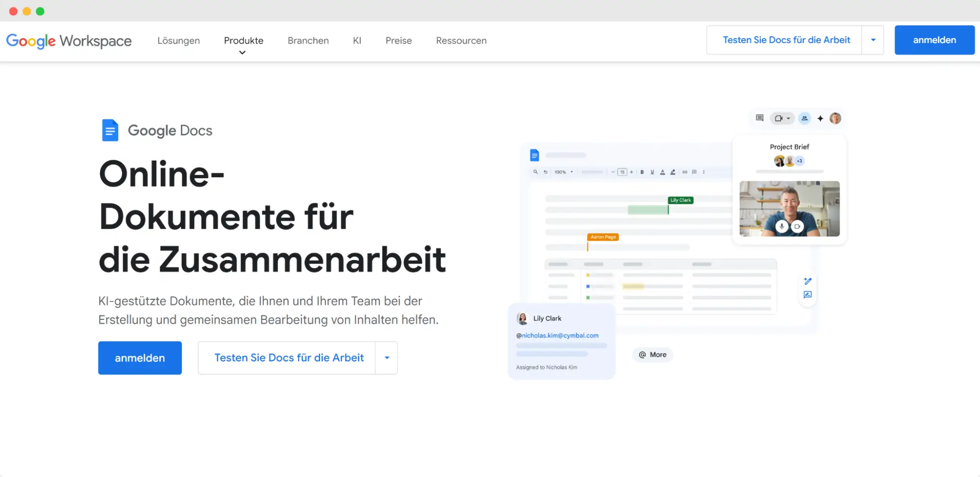Screen dimensions: 980x477
Task: Click the magic pencil suggest-edit icon
Action: [808, 281]
